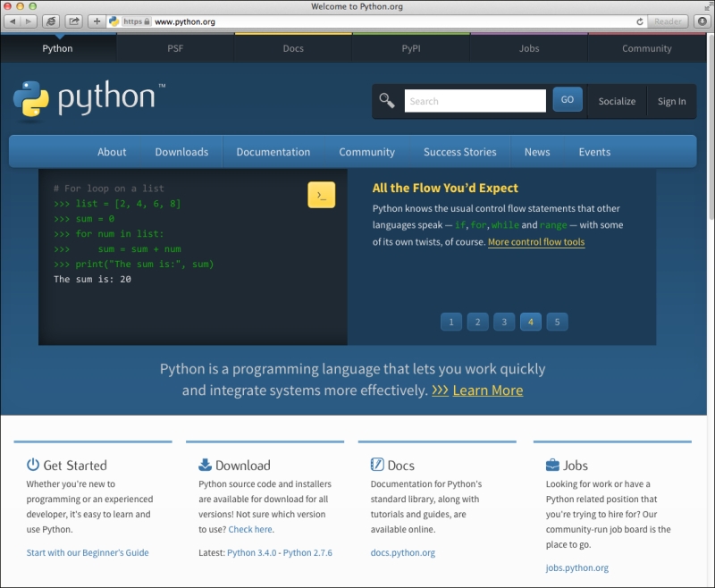This screenshot has width=715, height=588.
Task: Click the Jobs briefcase icon
Action: tap(552, 465)
